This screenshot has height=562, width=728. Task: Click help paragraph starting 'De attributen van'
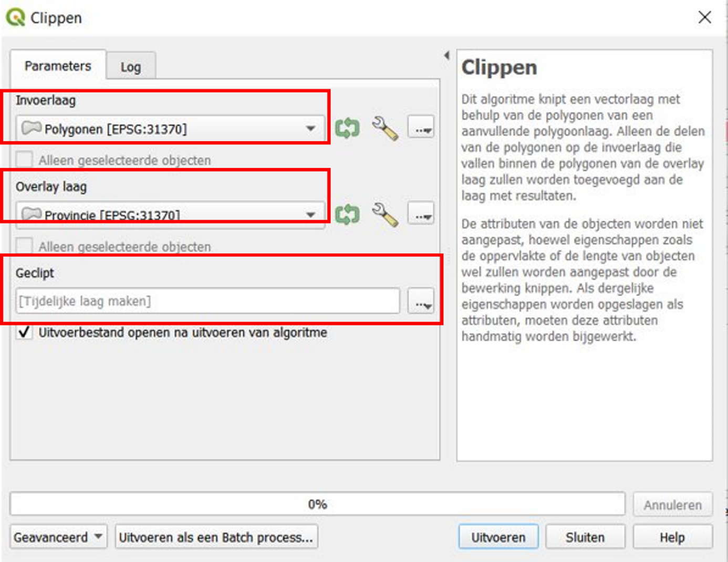[582, 280]
